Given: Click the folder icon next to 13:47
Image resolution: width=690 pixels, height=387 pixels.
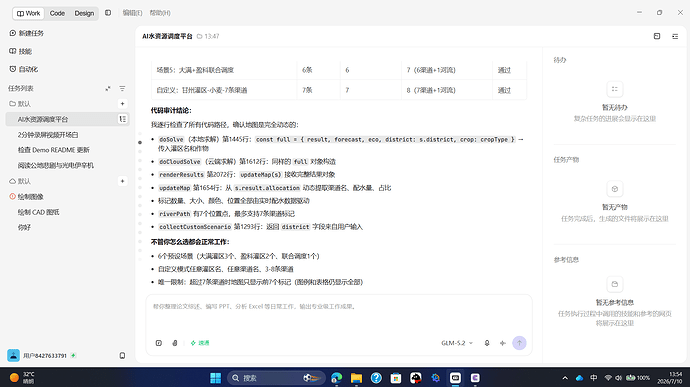Looking at the screenshot, I should point(199,37).
